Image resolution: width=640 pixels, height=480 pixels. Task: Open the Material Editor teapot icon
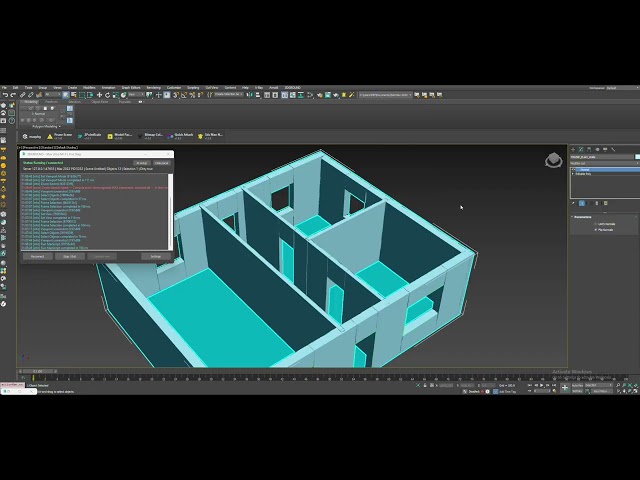click(310, 95)
